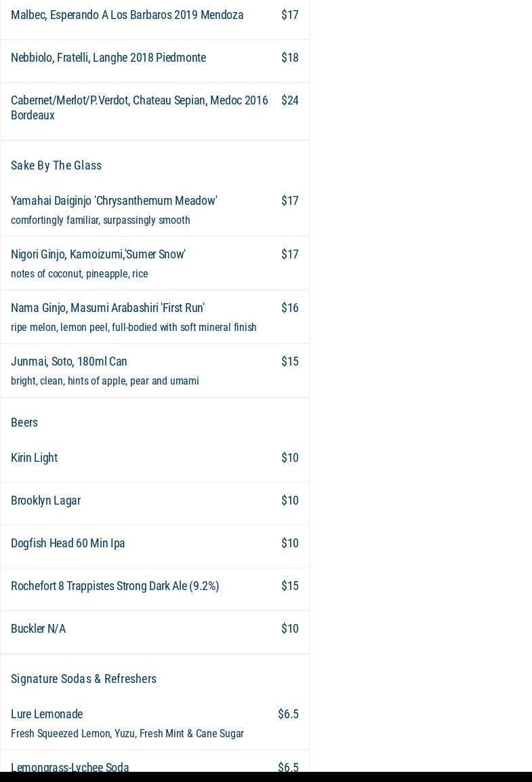532x782 pixels.
Task: Select Kirin Light beer
Action: 35,458
